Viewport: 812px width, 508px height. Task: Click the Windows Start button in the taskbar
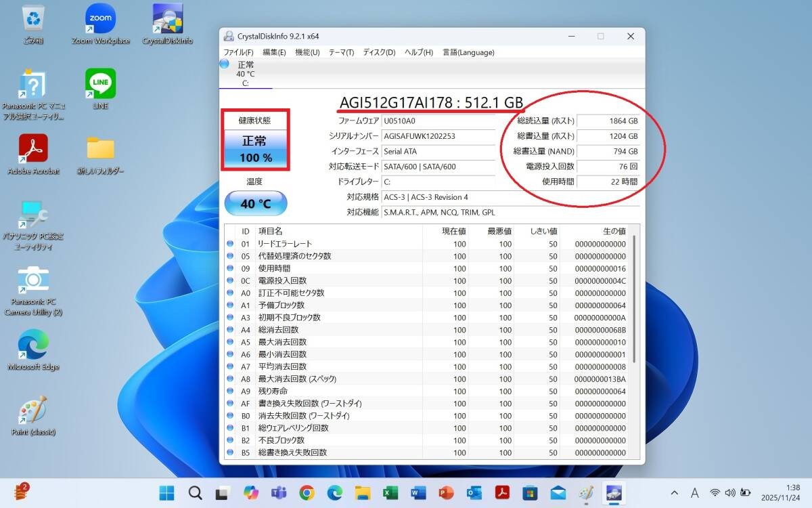click(167, 493)
